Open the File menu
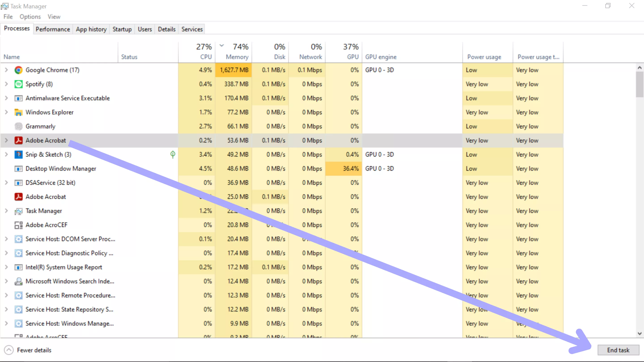Viewport: 644px width, 362px height. coord(8,17)
